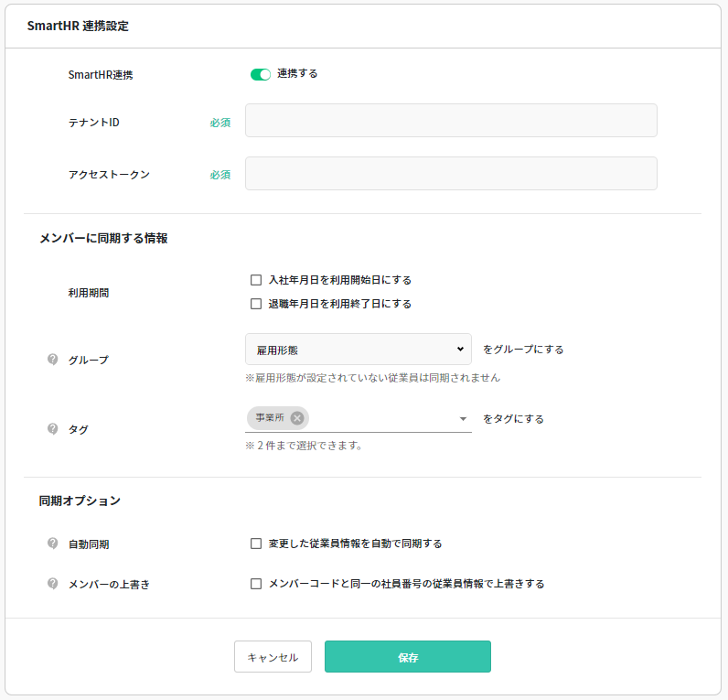Screen dimensions: 728x700
Task: Check 退職年月日を利用終了日にする
Action: click(256, 304)
